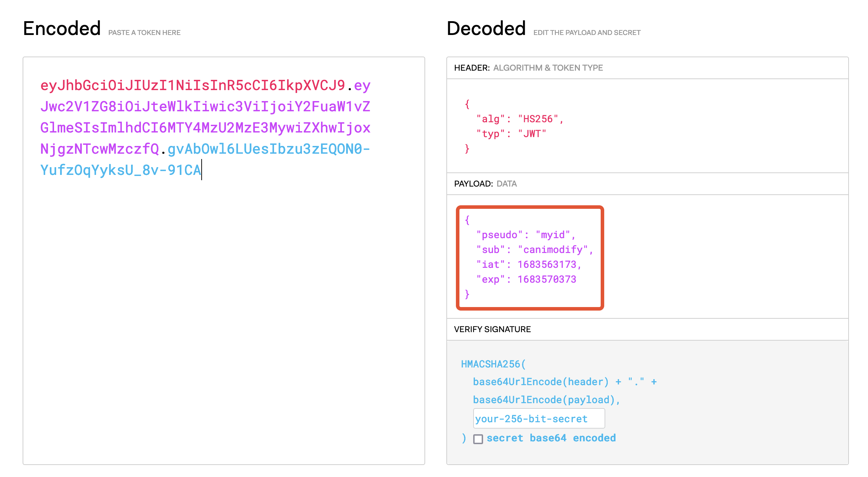The width and height of the screenshot is (868, 477).
Task: Click the "secret base64 encoded" label text
Action: pos(551,438)
